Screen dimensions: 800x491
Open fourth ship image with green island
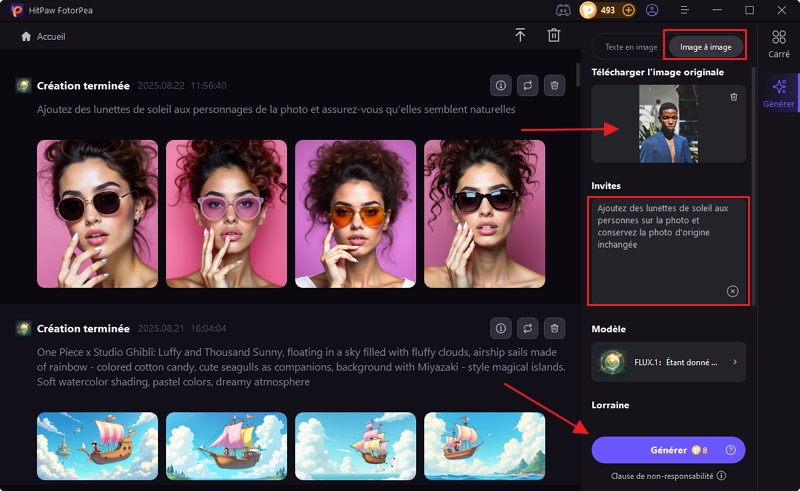click(x=485, y=446)
